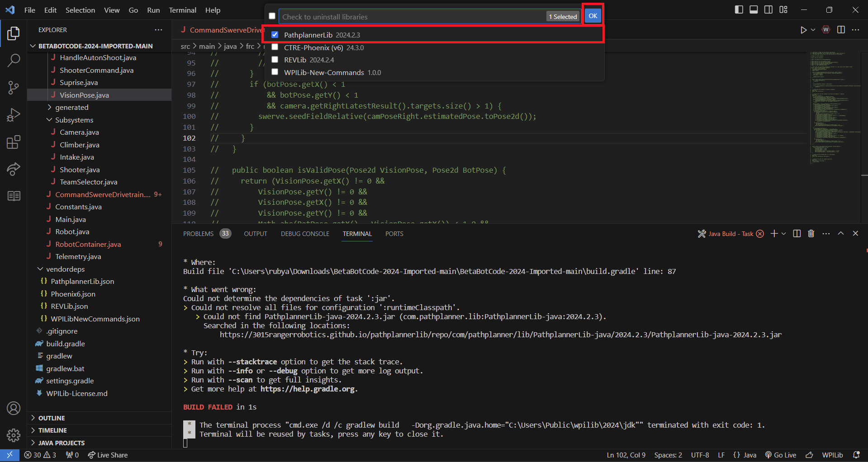This screenshot has height=462, width=868.
Task: Maximize panel size chevron icon
Action: pos(841,234)
